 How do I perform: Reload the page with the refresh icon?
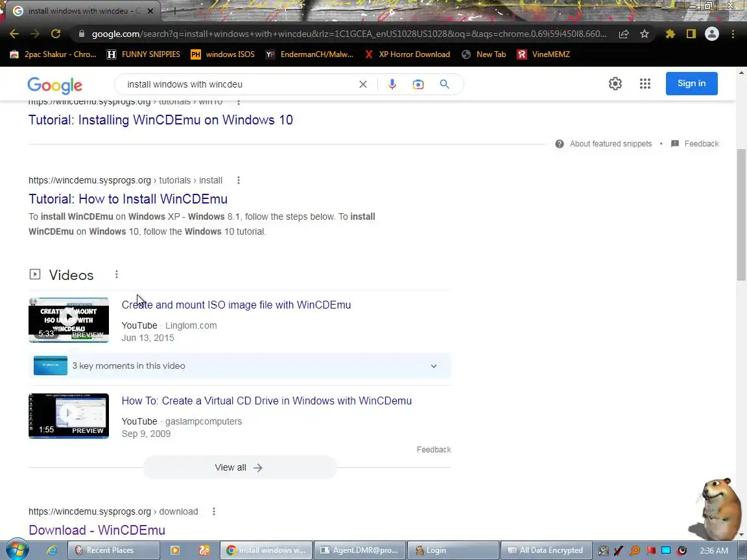pos(56,34)
